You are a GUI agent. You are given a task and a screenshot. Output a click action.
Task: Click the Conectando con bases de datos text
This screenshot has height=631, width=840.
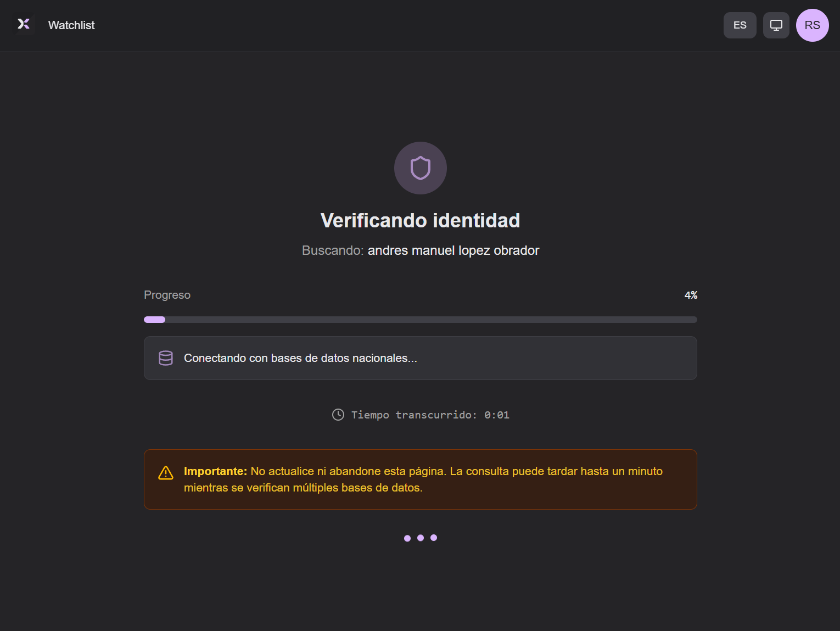tap(300, 358)
